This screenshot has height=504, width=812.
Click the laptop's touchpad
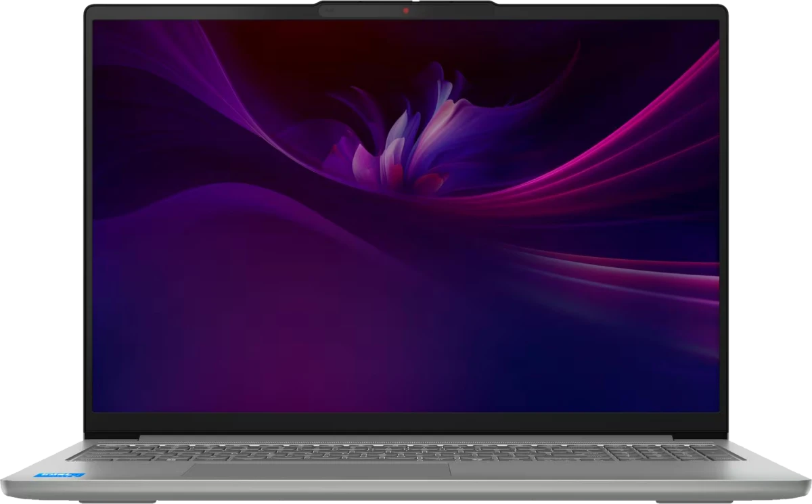coord(317,471)
